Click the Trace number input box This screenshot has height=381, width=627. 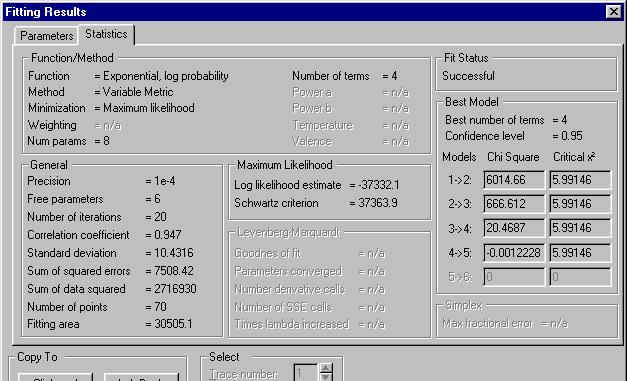pyautogui.click(x=306, y=373)
